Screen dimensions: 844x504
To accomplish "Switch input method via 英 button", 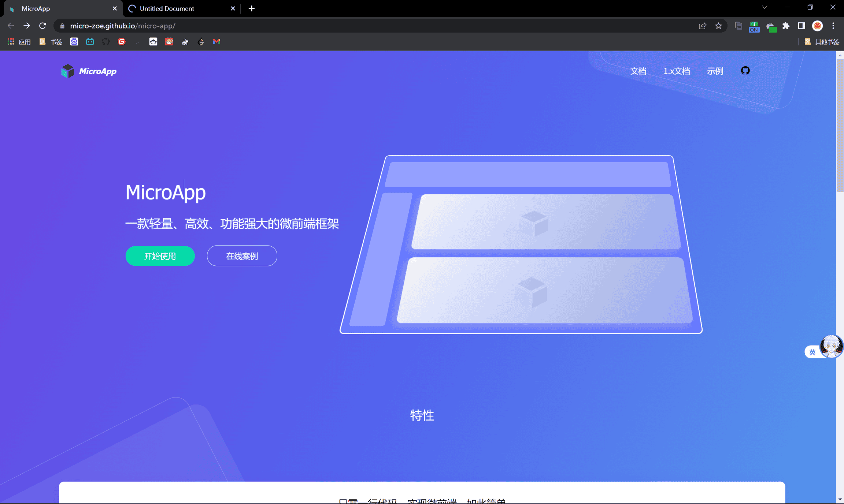I will 812,352.
